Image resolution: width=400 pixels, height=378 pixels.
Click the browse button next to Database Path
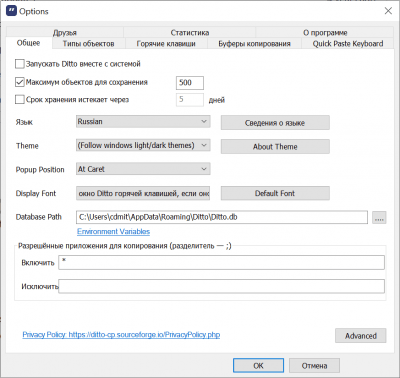[379, 217]
